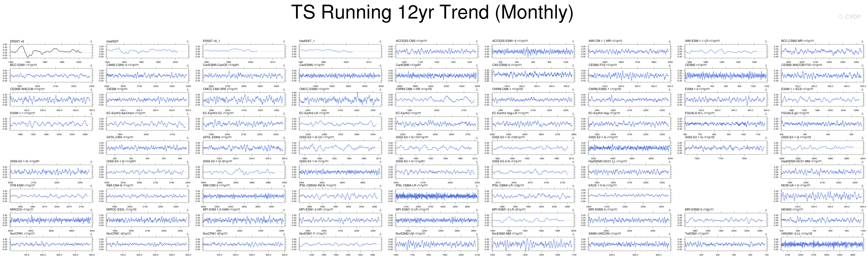The width and height of the screenshot is (868, 260).
Task: Click the CMCC-ESM2 r1i1p1f1 plot
Action: pos(340,100)
